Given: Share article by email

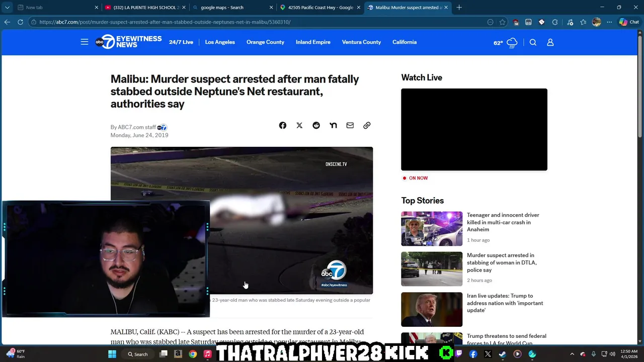Looking at the screenshot, I should pos(350,125).
